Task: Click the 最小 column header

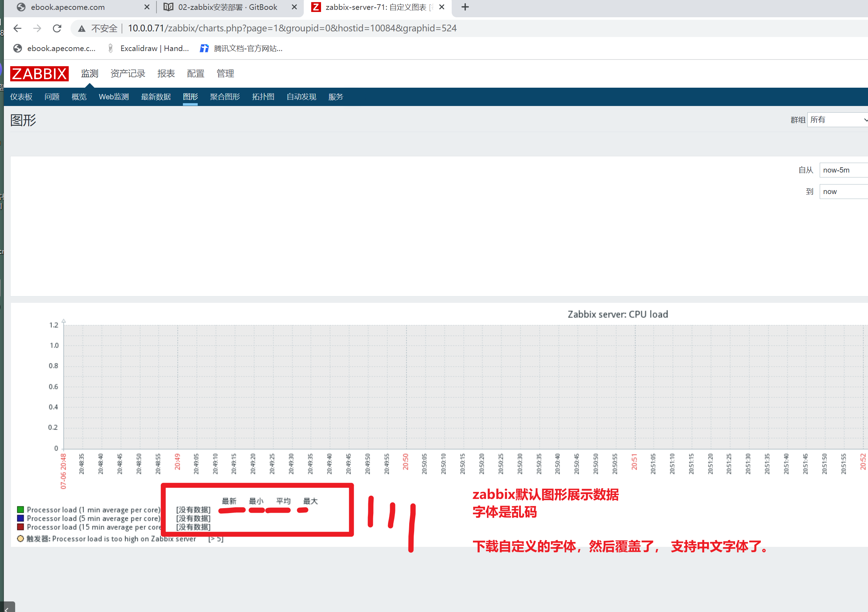Action: coord(256,501)
